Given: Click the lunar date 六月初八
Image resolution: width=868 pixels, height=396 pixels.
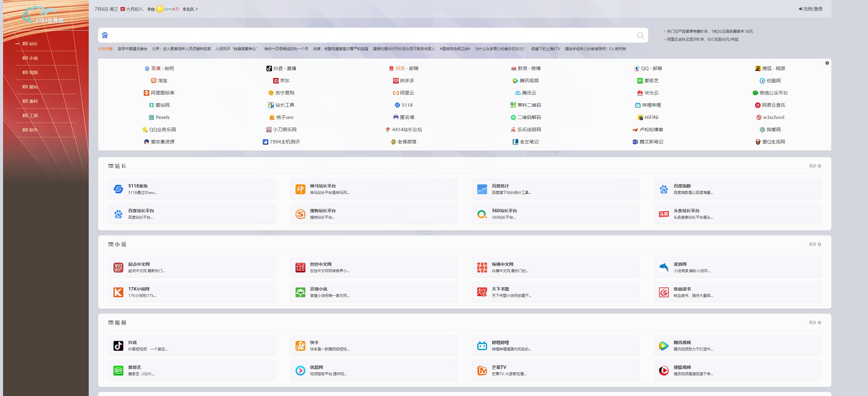Looking at the screenshot, I should pyautogui.click(x=134, y=9).
